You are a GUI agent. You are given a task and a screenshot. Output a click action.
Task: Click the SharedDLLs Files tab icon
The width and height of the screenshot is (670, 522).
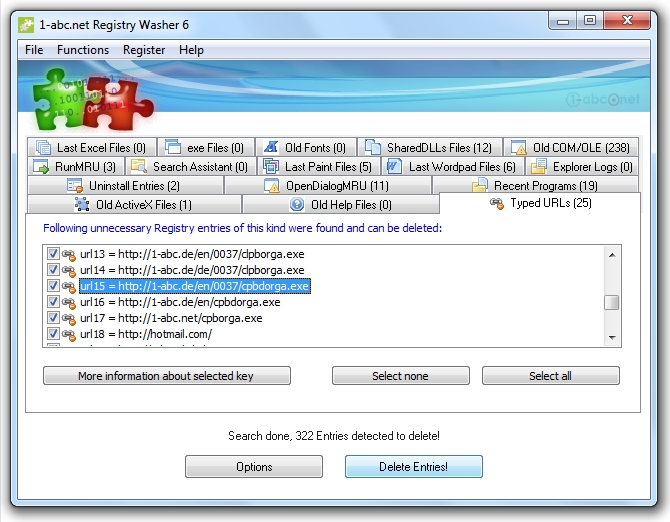pos(372,148)
